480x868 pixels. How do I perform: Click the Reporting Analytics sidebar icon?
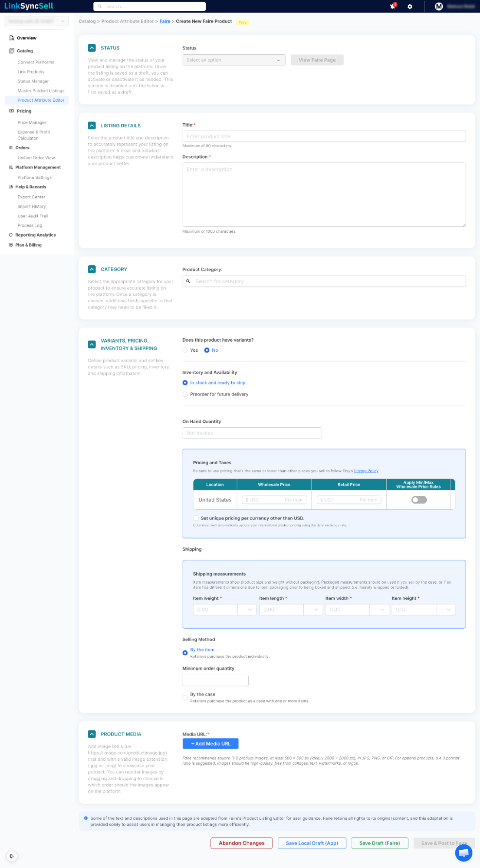pyautogui.click(x=11, y=235)
